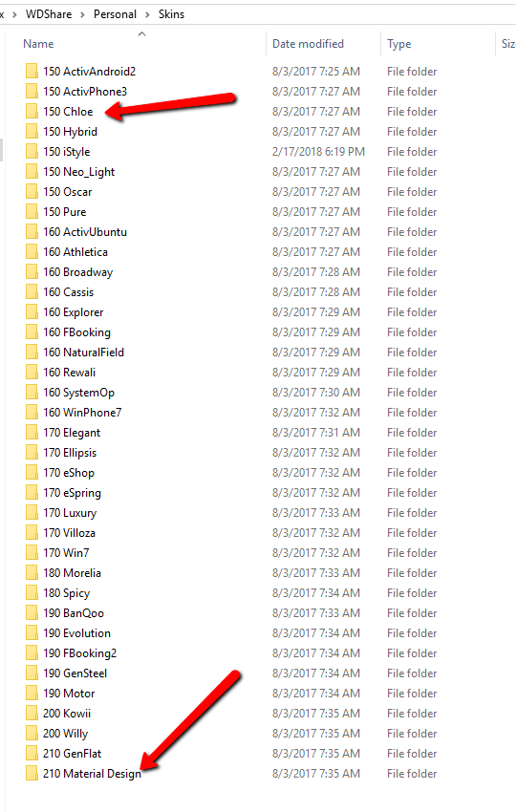Viewport: 516px width, 812px height.
Task: Select the 200 Kowii folder icon
Action: 32,714
